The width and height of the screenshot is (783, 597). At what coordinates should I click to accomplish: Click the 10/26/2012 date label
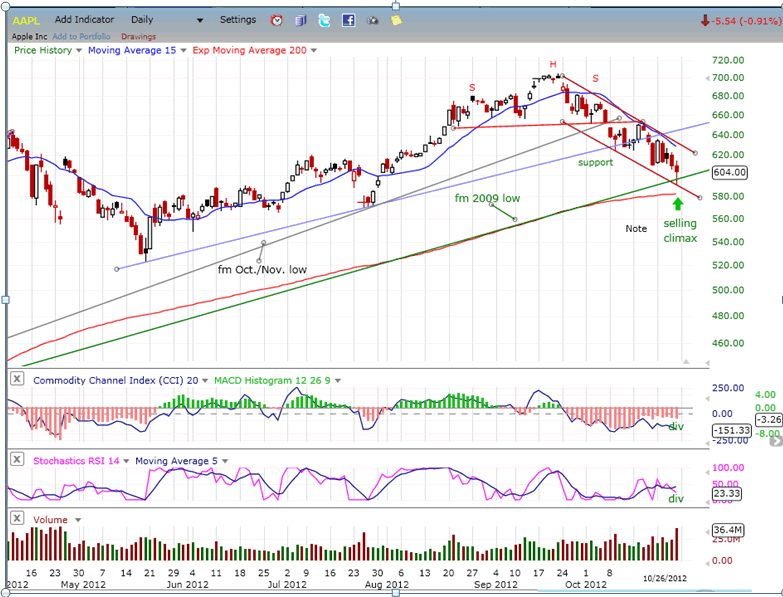(x=664, y=579)
